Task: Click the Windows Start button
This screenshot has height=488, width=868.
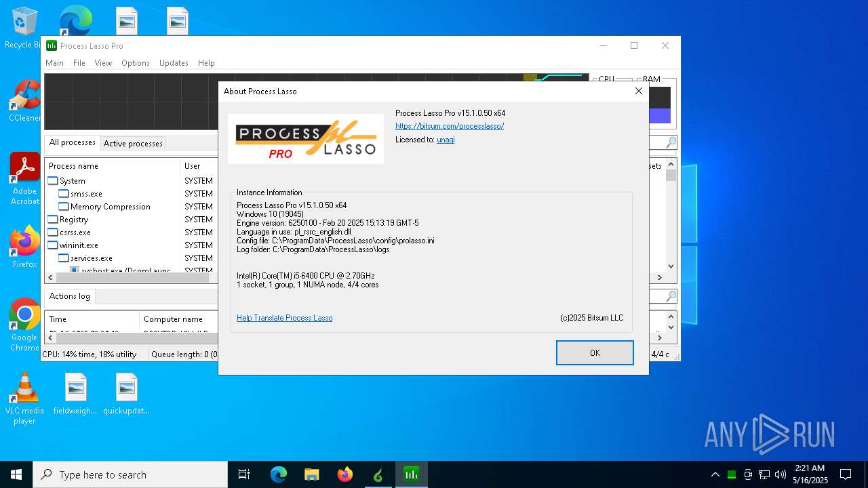Action: click(x=16, y=474)
